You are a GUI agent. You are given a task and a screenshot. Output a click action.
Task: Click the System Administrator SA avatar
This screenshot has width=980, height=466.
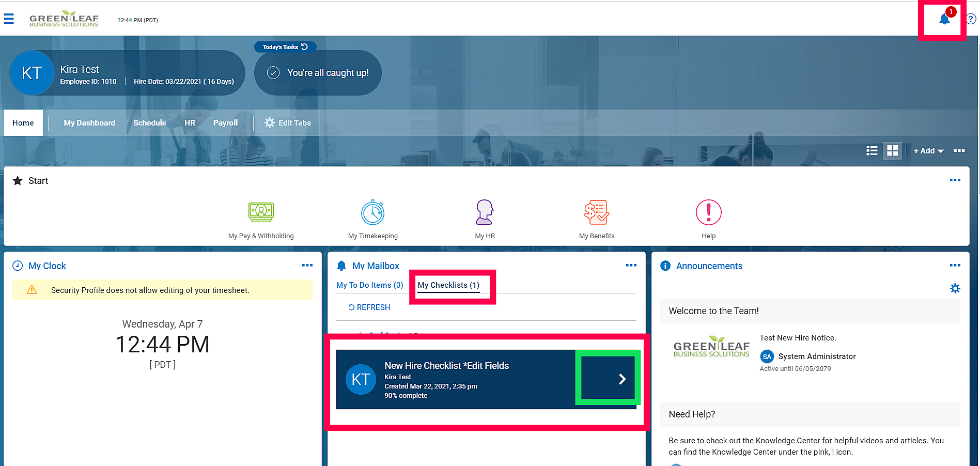click(x=767, y=356)
